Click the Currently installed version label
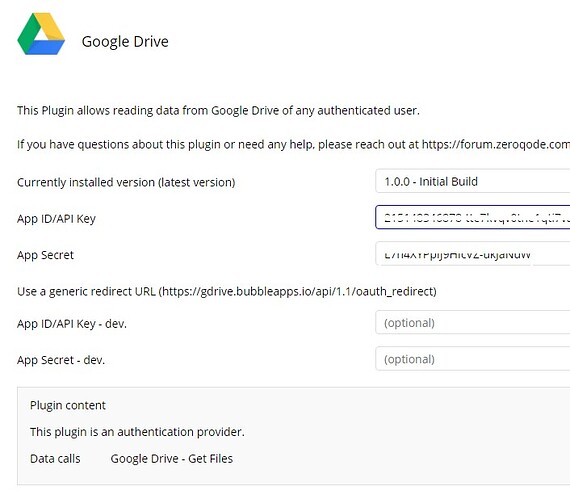 126,182
